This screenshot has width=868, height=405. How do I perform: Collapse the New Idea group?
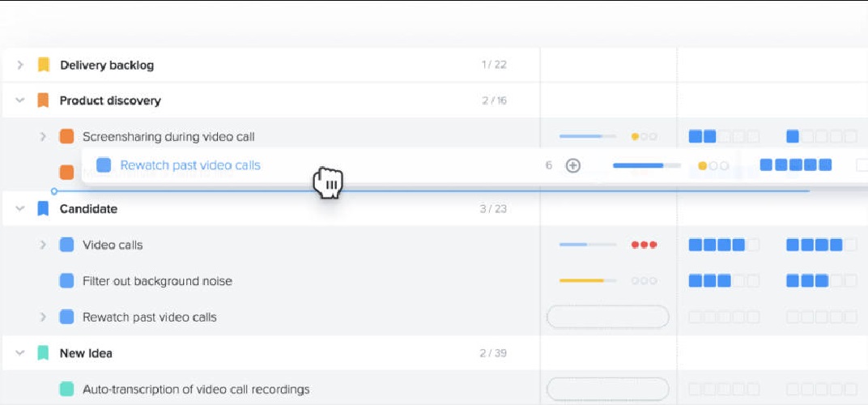click(20, 353)
